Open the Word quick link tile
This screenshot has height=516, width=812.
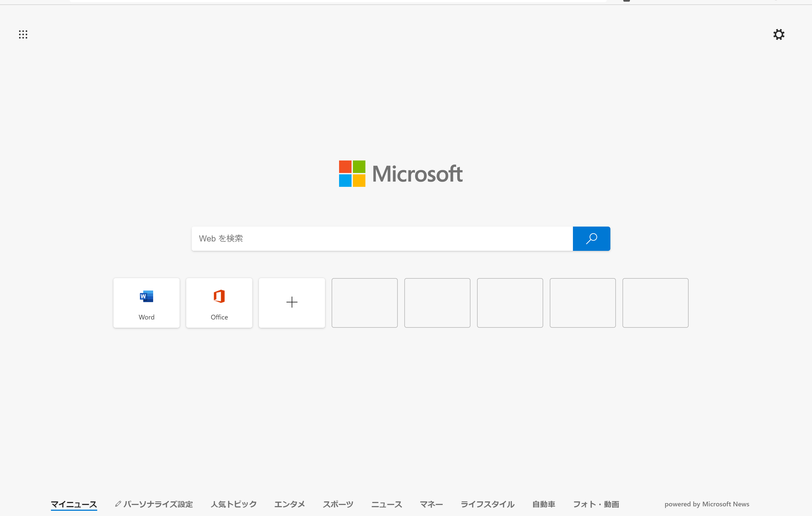(x=146, y=303)
